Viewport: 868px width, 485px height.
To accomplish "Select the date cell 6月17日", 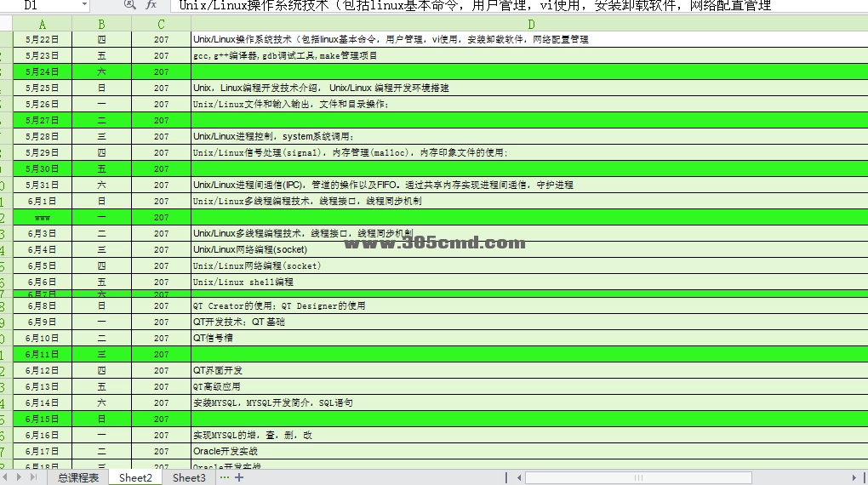I will 43,451.
